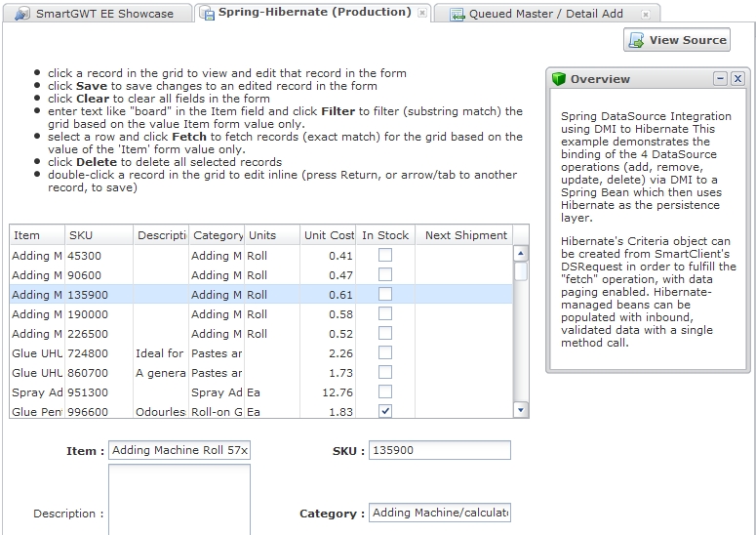Close the Spring-Hibernate (Production) tab
756x535 pixels.
421,13
